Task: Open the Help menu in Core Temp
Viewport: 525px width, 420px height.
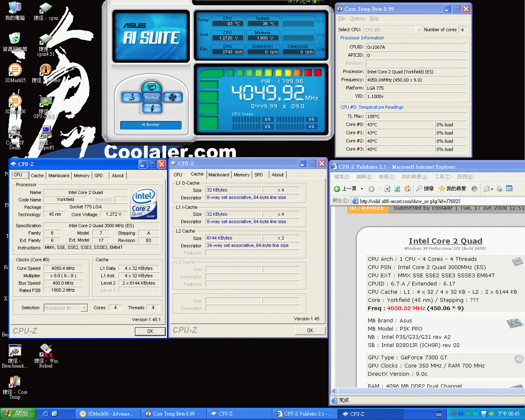Action: pos(374,18)
